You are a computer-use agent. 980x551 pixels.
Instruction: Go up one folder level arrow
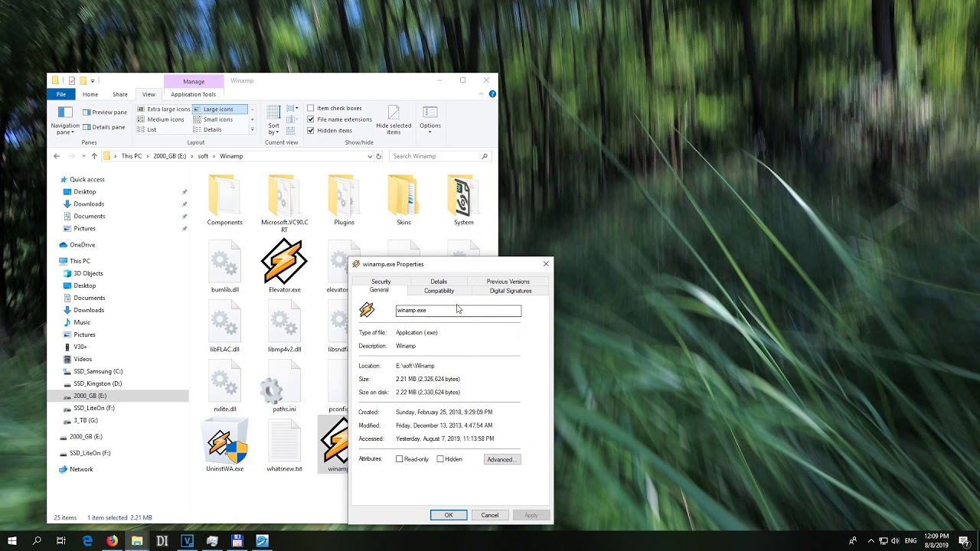(94, 156)
